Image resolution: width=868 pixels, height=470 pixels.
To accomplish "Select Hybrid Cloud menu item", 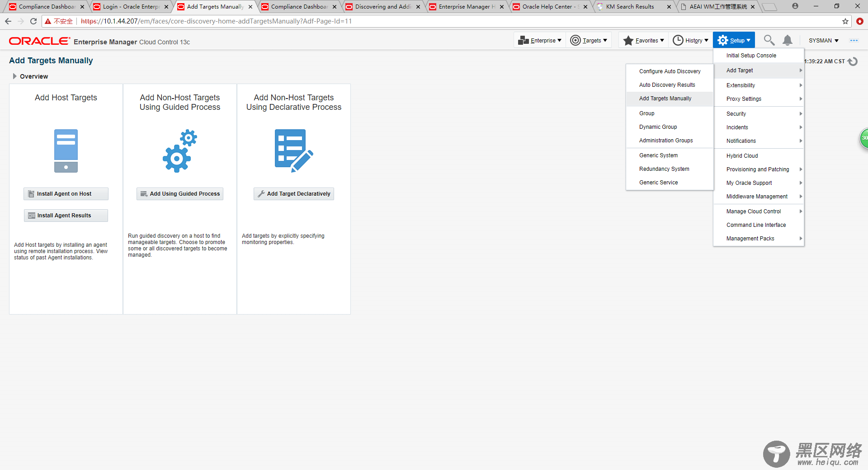I will [759, 156].
